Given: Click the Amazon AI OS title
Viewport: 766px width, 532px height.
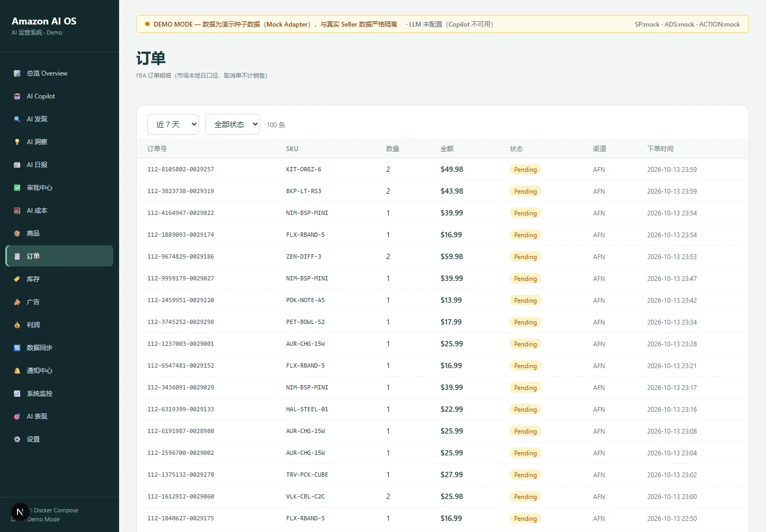Looking at the screenshot, I should 44,21.
